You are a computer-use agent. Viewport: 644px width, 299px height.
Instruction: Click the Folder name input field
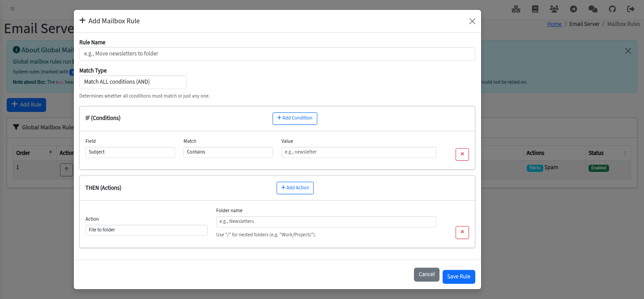click(326, 222)
